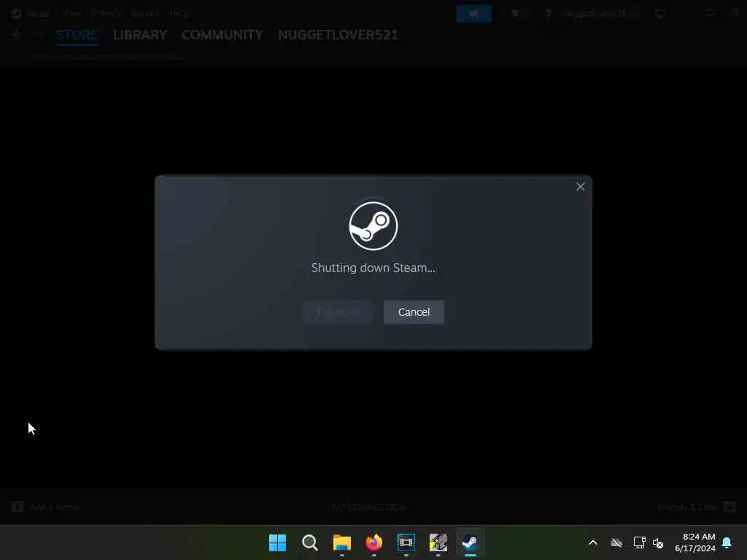Open the Help menu

[x=179, y=13]
